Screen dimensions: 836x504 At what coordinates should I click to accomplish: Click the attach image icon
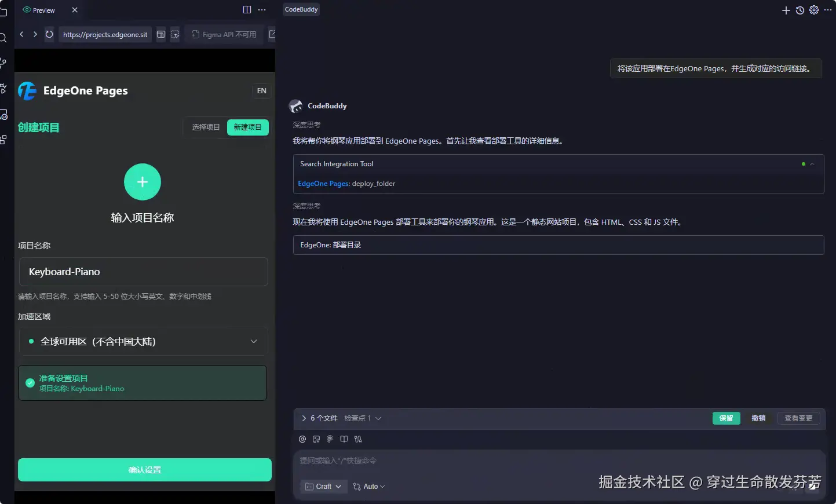click(316, 439)
